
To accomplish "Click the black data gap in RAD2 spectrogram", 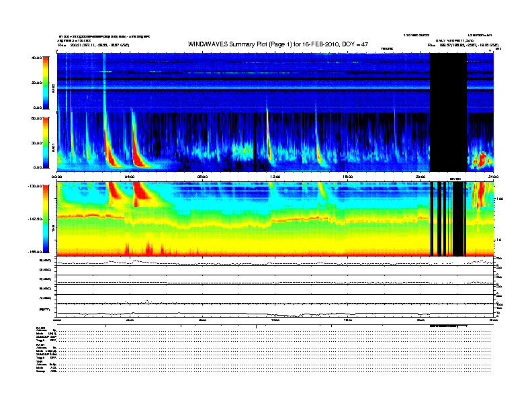I will (448, 83).
